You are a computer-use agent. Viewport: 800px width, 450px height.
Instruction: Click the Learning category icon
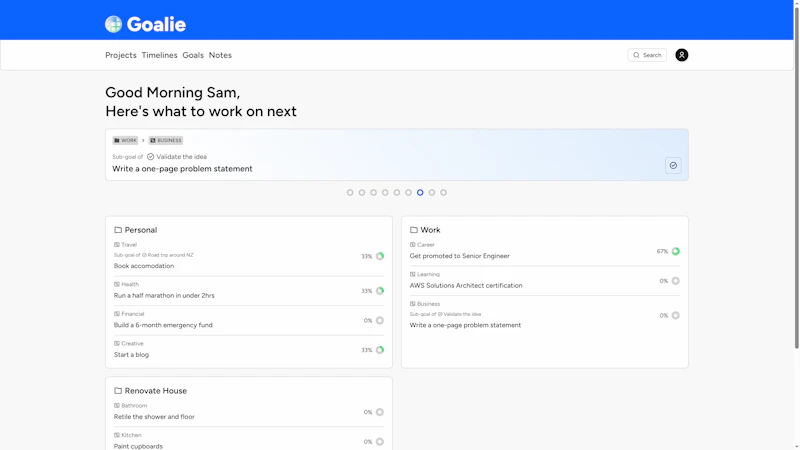click(x=413, y=274)
